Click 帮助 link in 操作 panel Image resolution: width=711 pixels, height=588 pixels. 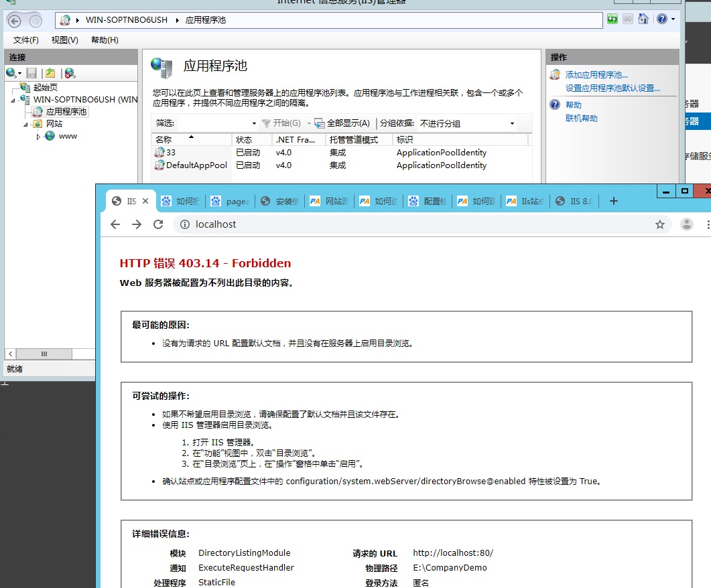coord(573,104)
